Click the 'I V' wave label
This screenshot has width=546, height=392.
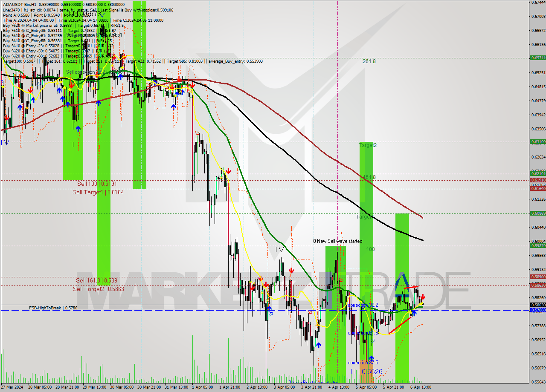coord(279,250)
